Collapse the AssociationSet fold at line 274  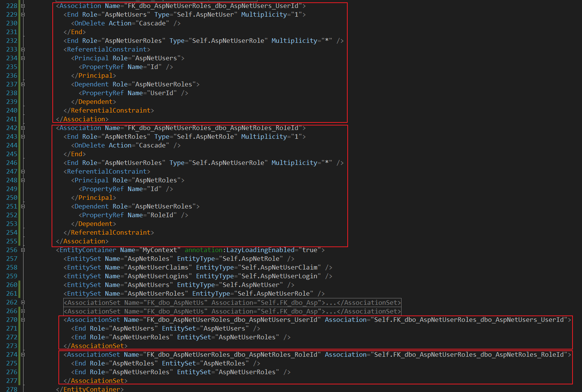click(23, 355)
